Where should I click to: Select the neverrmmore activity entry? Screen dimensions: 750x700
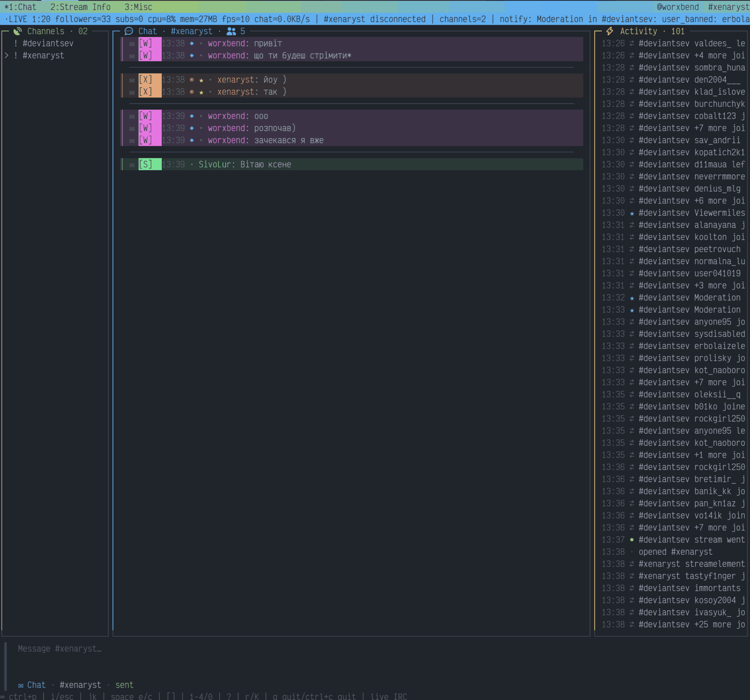click(x=673, y=177)
